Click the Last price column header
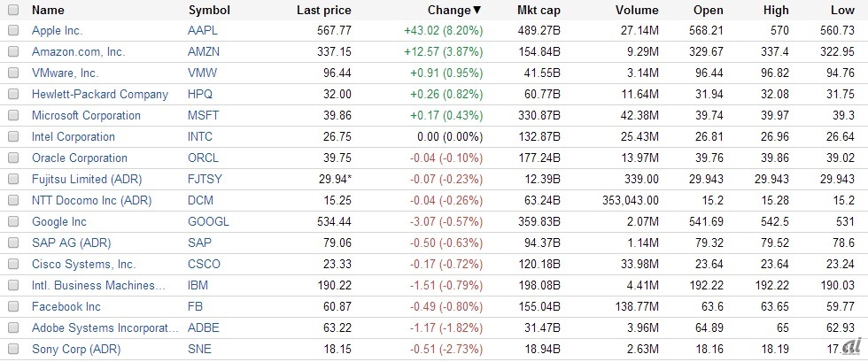868x362 pixels. click(323, 11)
